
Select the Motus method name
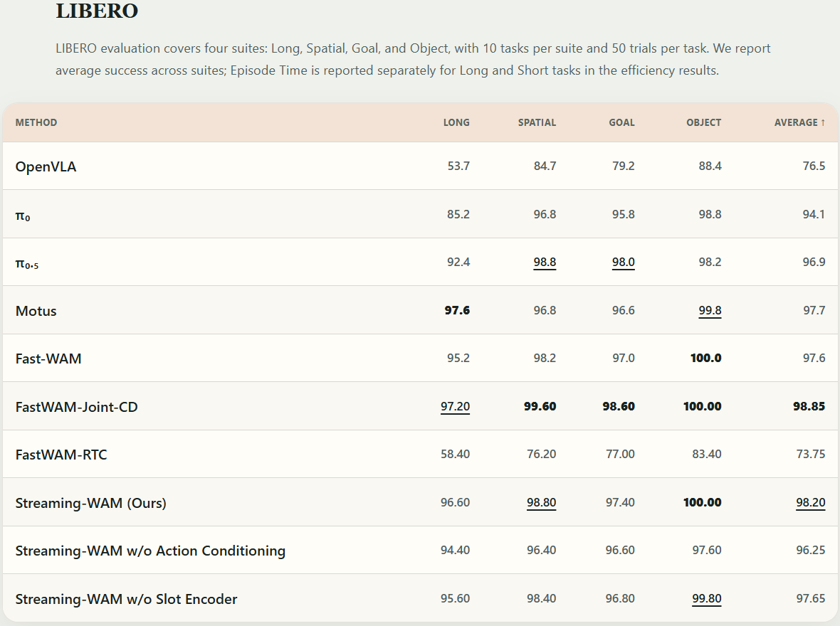[x=36, y=311]
